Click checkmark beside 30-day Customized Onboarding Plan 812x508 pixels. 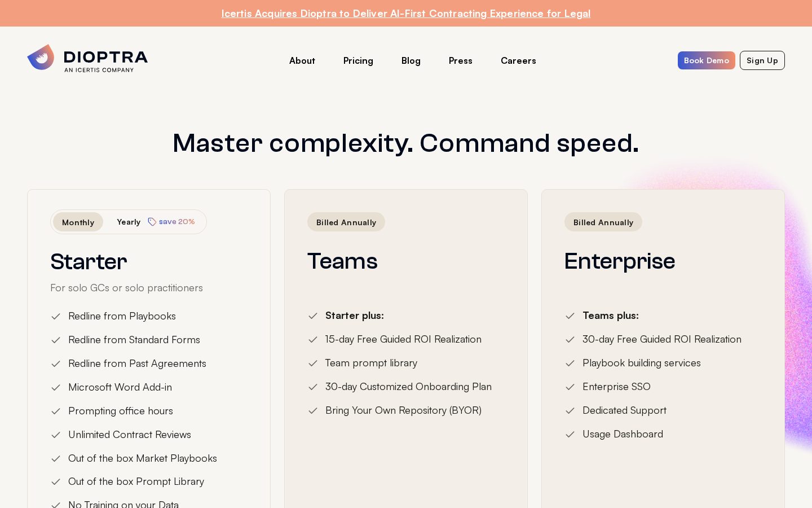tap(313, 387)
